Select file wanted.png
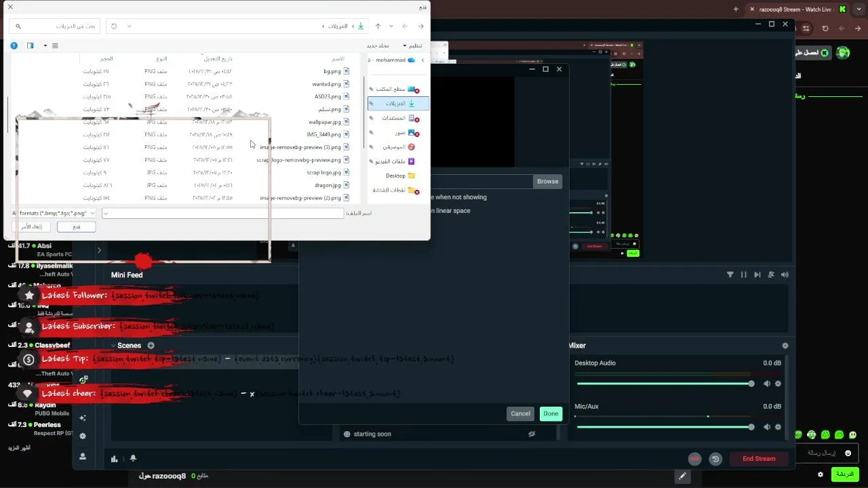The image size is (868, 488). coord(331,84)
